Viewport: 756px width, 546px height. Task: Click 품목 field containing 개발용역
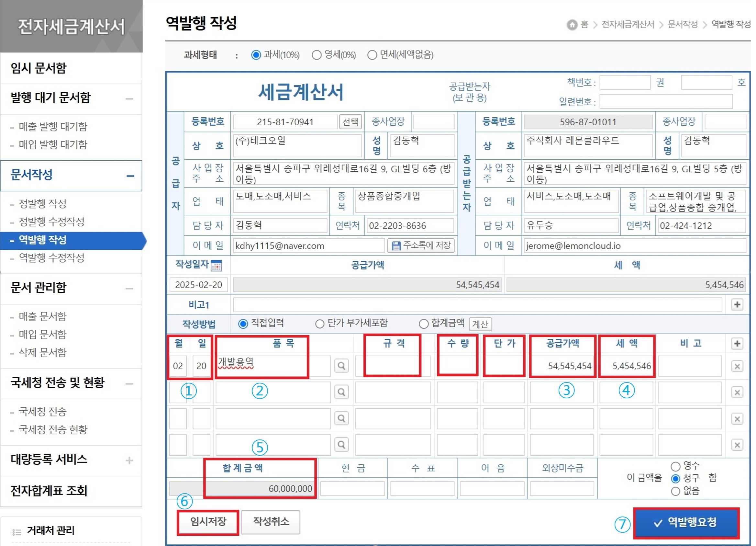(273, 366)
